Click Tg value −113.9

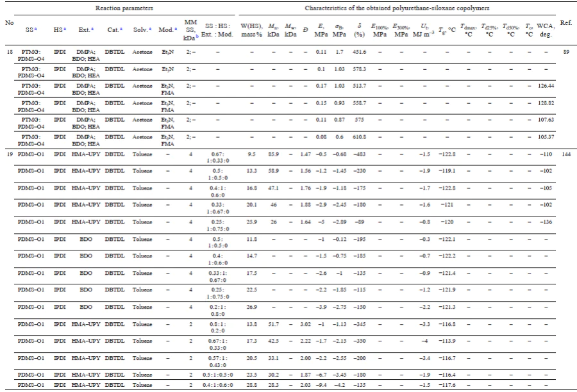[447, 341]
